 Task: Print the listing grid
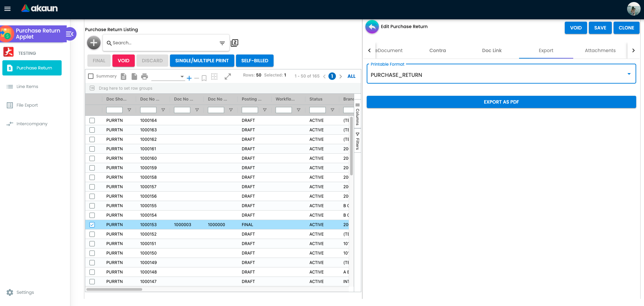point(145,76)
